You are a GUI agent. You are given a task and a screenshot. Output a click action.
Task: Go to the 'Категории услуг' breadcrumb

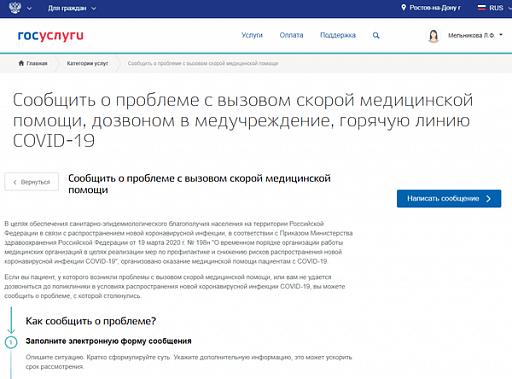[87, 63]
